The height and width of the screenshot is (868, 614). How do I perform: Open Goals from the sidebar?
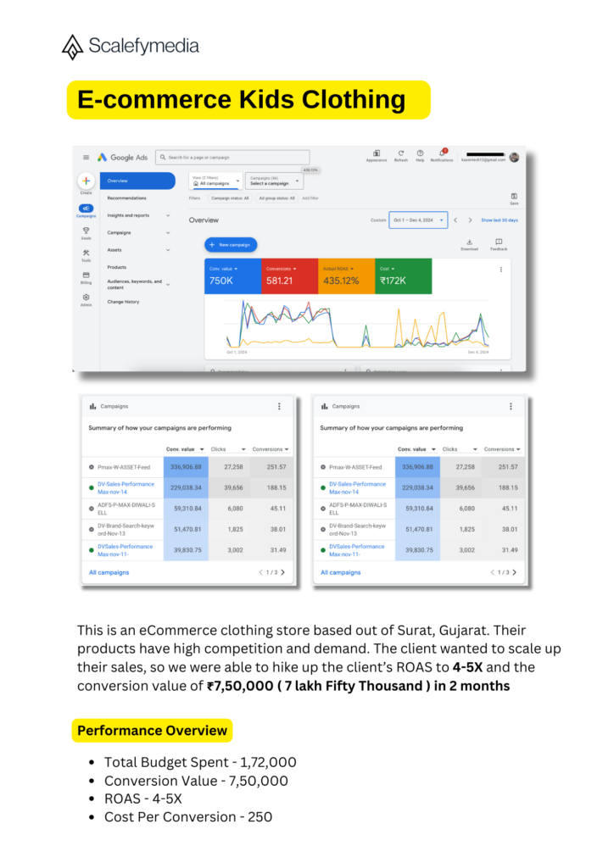pyautogui.click(x=86, y=231)
